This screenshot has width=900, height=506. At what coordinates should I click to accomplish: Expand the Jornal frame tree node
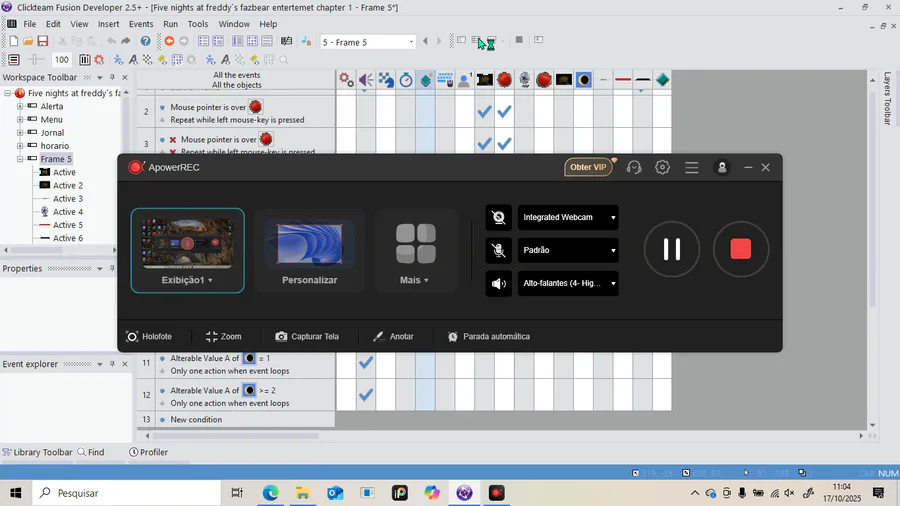point(20,133)
